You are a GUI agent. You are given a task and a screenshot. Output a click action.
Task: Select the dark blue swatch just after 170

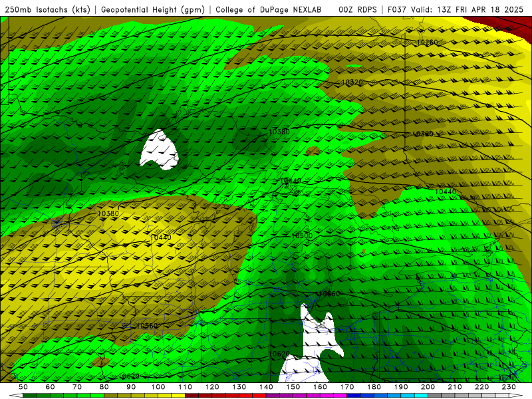pos(354,396)
